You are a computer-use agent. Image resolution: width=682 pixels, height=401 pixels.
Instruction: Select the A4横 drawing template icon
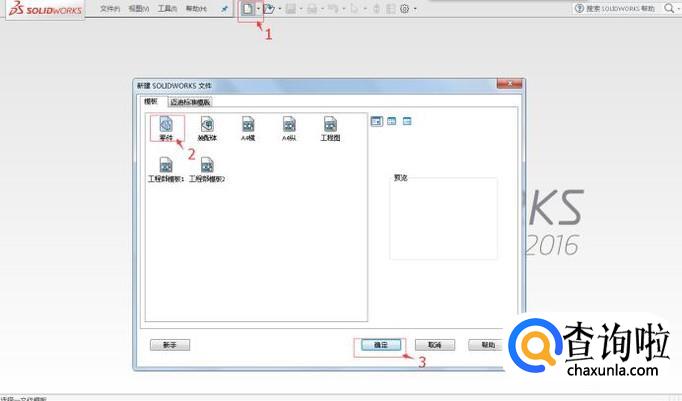(248, 129)
